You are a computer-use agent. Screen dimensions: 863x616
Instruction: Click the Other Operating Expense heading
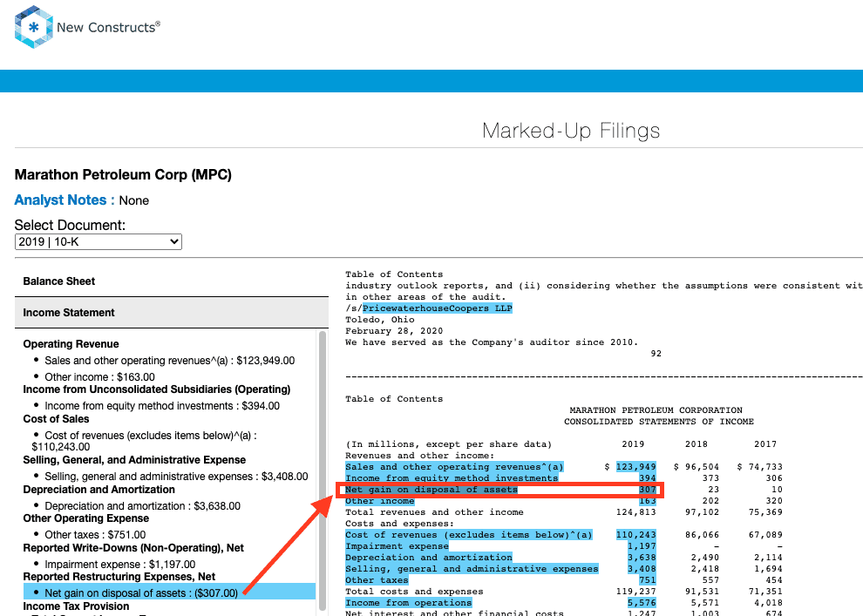click(85, 518)
